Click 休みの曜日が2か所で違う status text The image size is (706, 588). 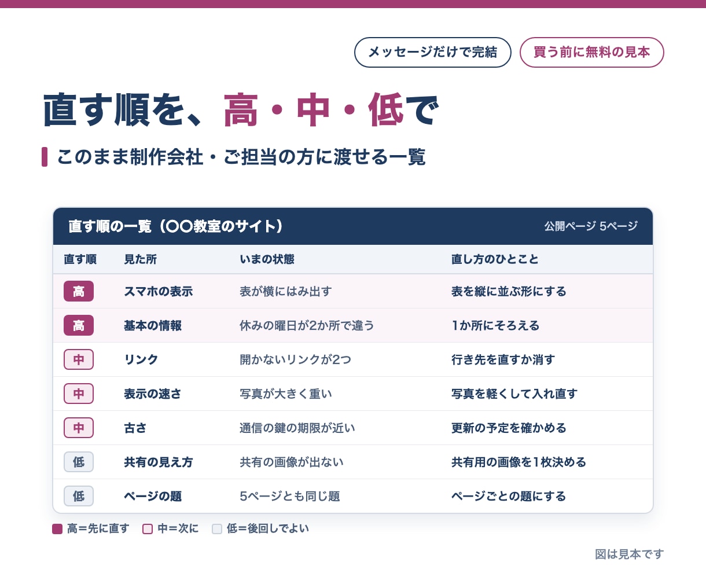[x=307, y=325]
